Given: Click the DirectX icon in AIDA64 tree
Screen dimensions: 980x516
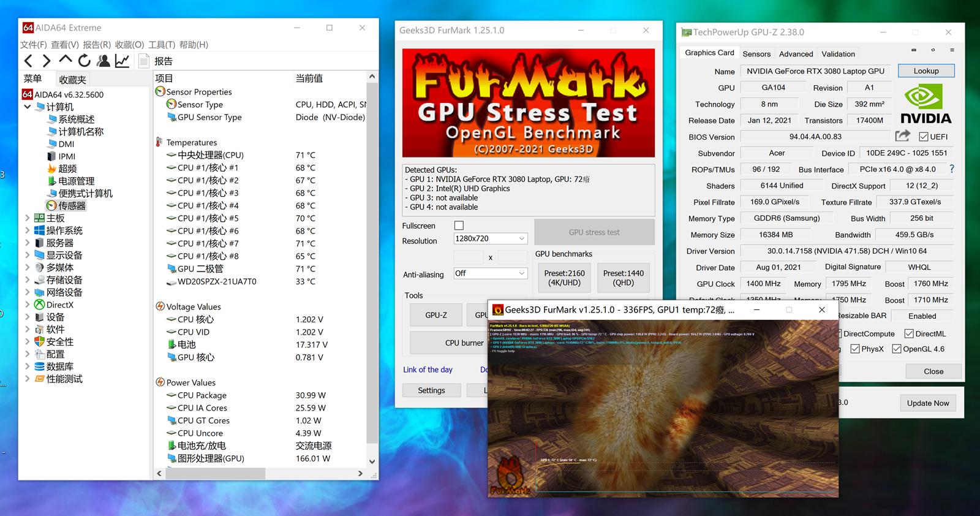Looking at the screenshot, I should pos(39,305).
